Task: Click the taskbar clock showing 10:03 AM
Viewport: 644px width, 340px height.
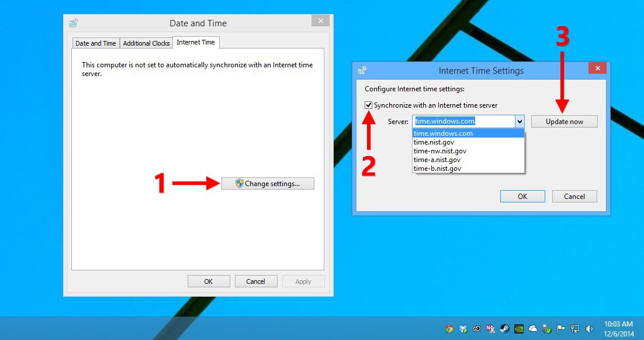Action: tap(618, 328)
